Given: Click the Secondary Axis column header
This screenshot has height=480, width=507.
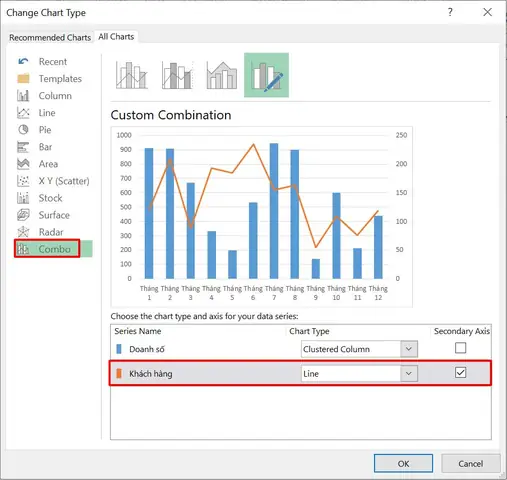Looking at the screenshot, I should pos(462,331).
